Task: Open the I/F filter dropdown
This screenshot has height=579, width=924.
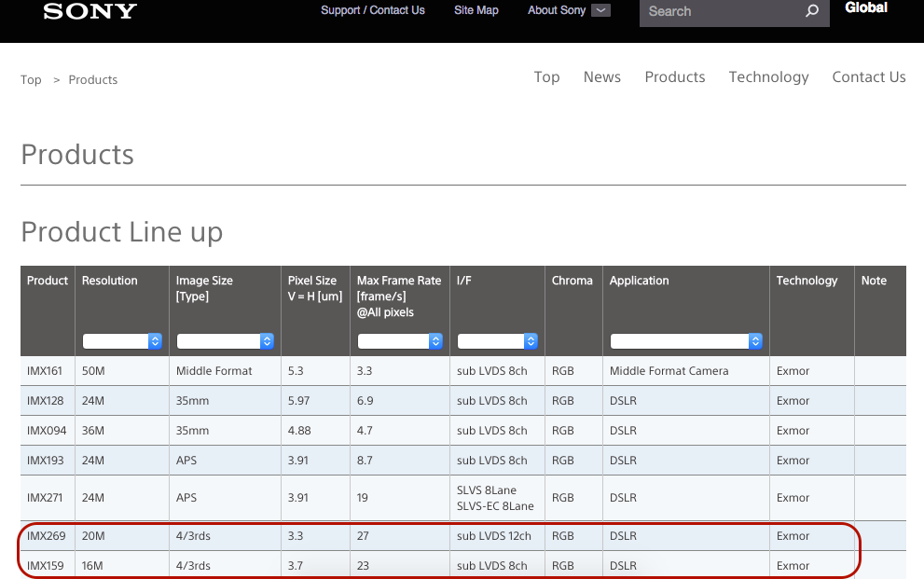Action: point(497,341)
